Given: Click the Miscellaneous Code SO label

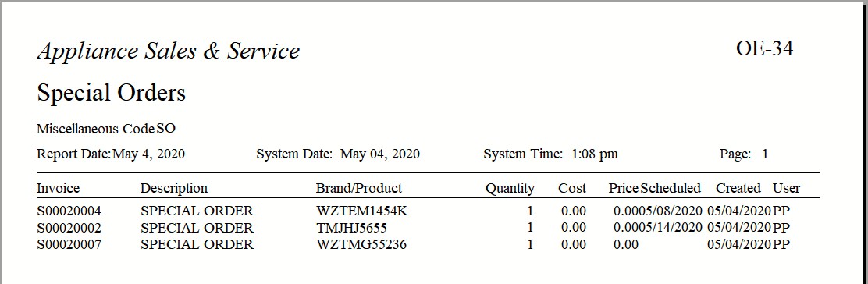Looking at the screenshot, I should (106, 129).
